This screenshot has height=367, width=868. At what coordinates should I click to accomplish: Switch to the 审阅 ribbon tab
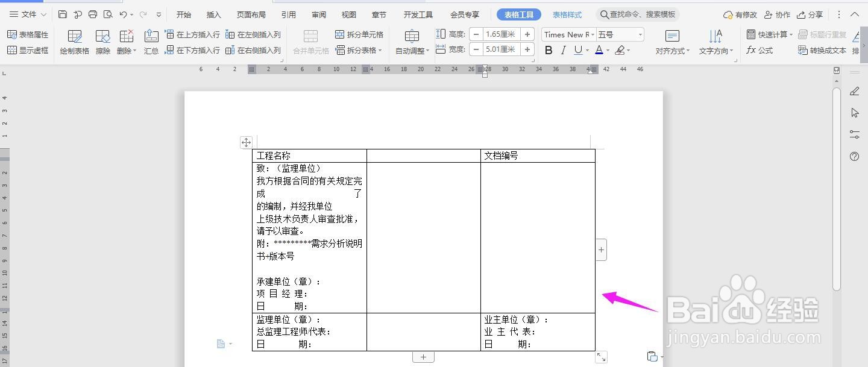pos(318,14)
